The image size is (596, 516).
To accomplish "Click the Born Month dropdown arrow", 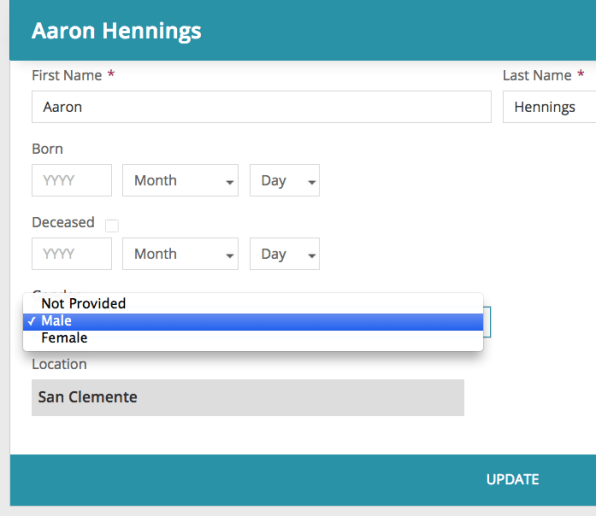I will coord(230,182).
